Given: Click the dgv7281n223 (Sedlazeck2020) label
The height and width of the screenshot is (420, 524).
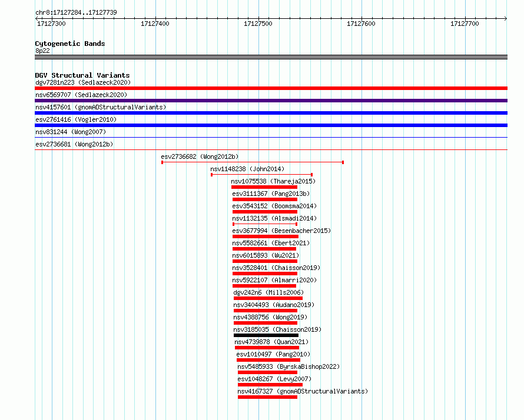Looking at the screenshot, I should (83, 82).
